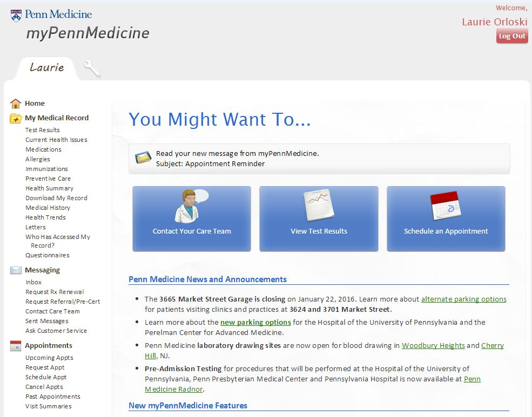Click the chart document icon on View Test Results

[319, 206]
